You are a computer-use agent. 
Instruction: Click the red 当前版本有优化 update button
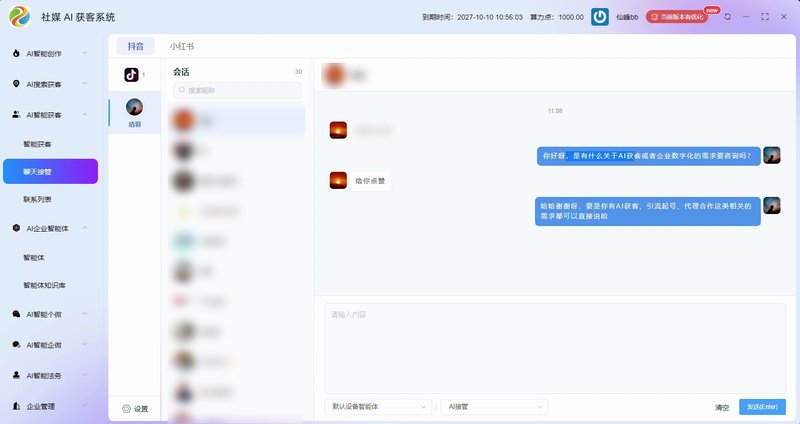point(677,17)
